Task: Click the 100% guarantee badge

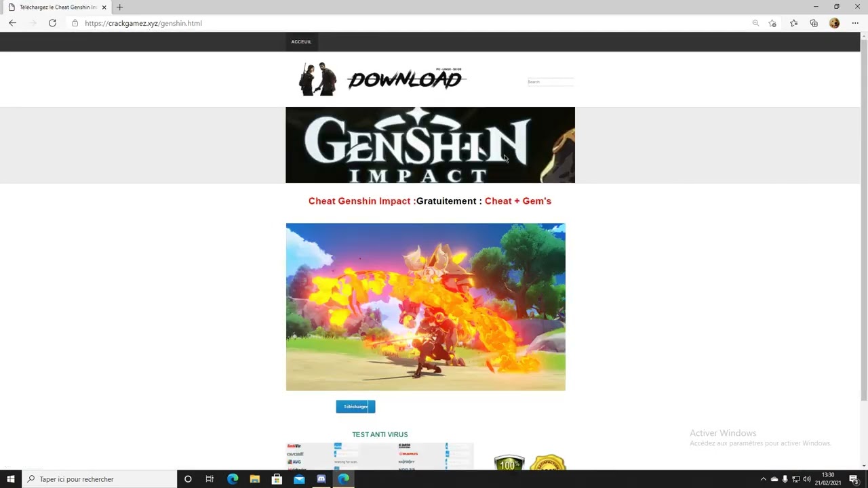Action: [x=509, y=463]
